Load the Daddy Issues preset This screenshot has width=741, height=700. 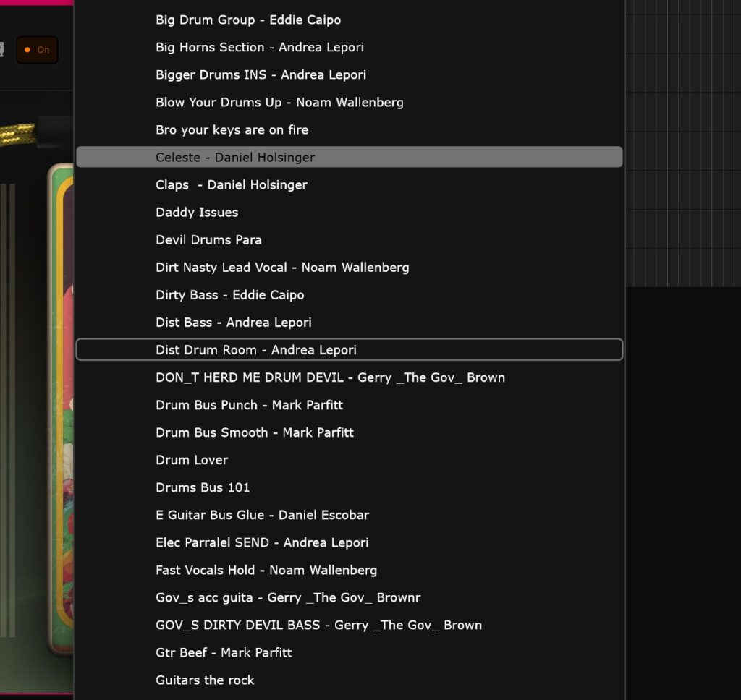(197, 213)
